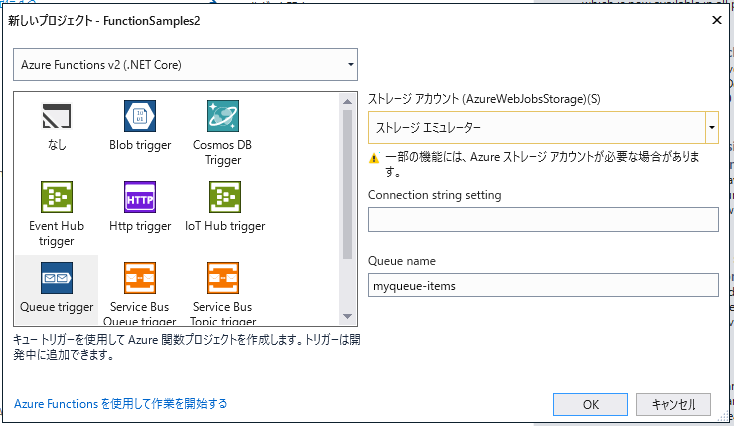This screenshot has width=734, height=426.
Task: Click the template list scroll down arrow
Action: pyautogui.click(x=347, y=316)
